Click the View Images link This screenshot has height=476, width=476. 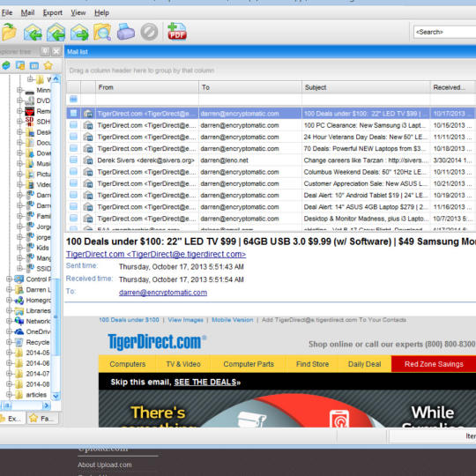tap(185, 320)
